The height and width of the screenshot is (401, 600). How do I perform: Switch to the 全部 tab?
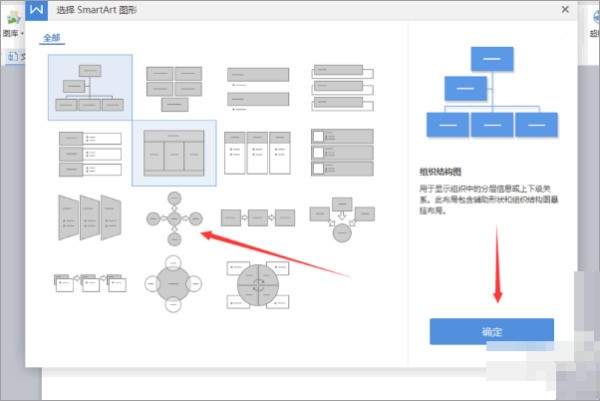point(51,37)
